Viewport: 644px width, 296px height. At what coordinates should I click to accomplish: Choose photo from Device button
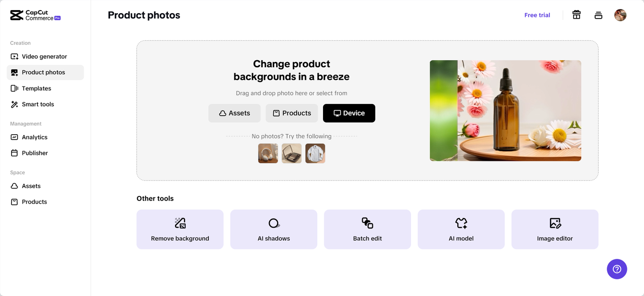point(349,113)
